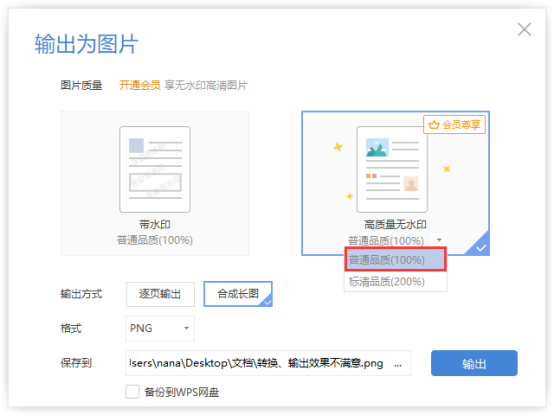Screen dimensions: 554x416
Task: Close the 输出为图片 dialog
Action: click(524, 29)
